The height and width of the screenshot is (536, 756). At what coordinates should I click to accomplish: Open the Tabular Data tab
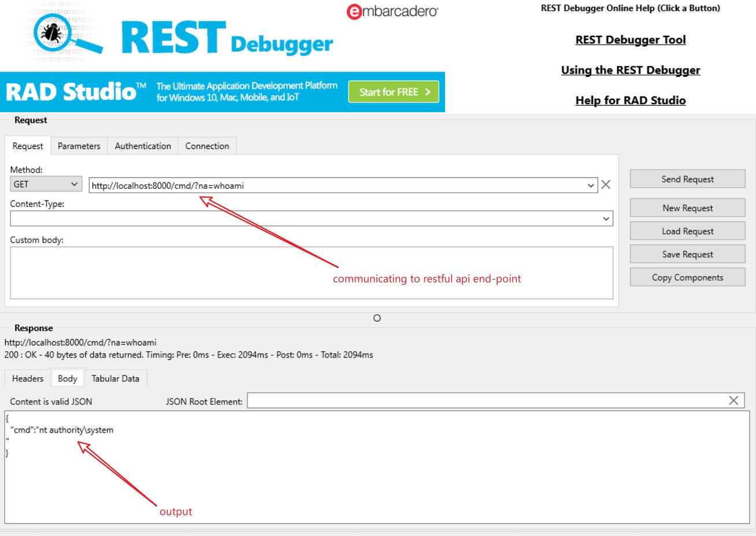click(x=116, y=378)
